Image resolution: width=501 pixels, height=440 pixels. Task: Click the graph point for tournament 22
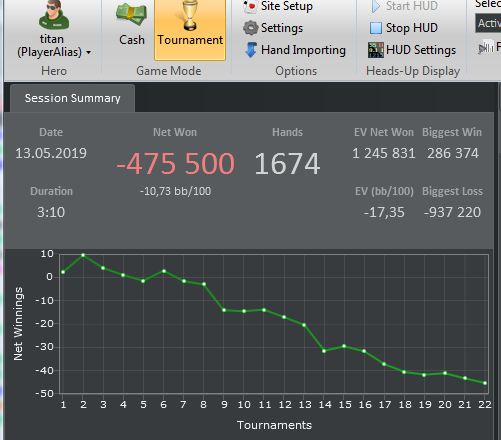(x=485, y=383)
